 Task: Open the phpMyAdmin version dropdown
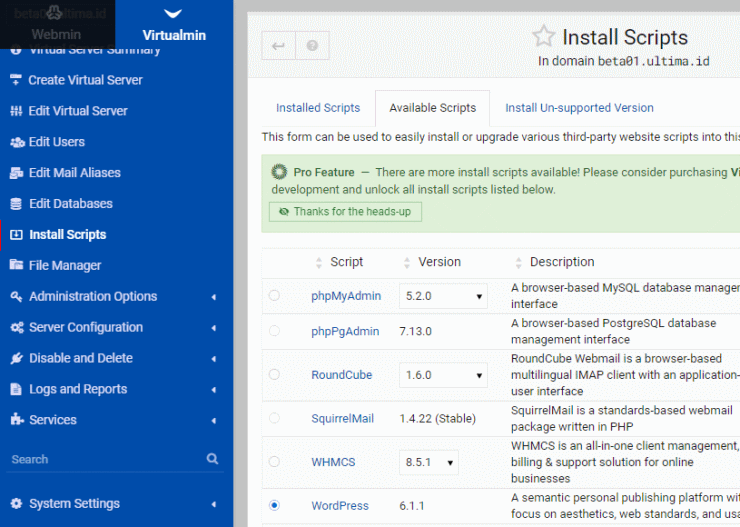point(443,296)
